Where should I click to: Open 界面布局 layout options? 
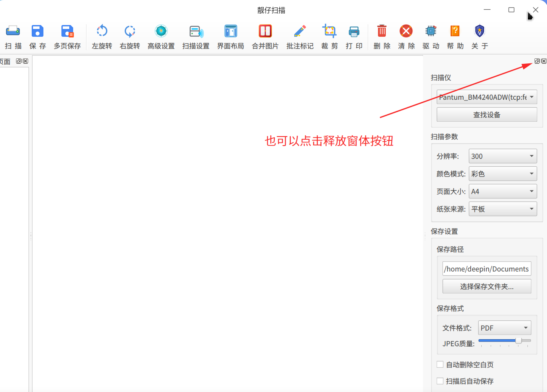[x=231, y=31]
